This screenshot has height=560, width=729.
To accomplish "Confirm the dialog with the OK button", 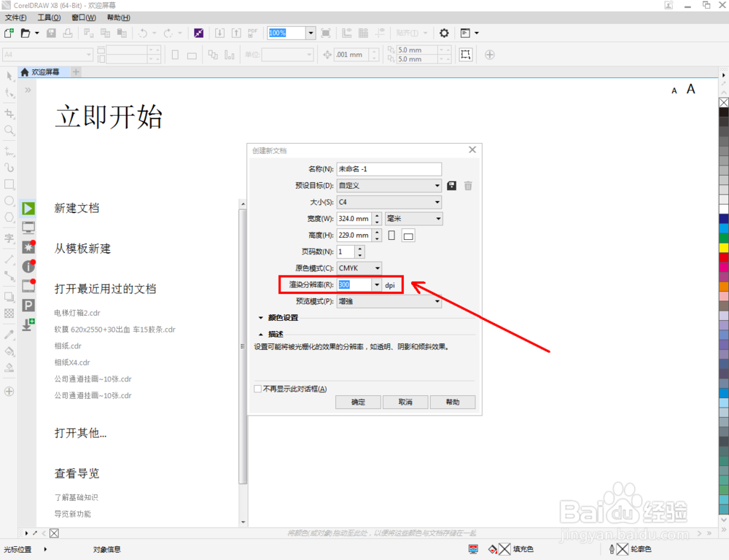I will [x=358, y=402].
